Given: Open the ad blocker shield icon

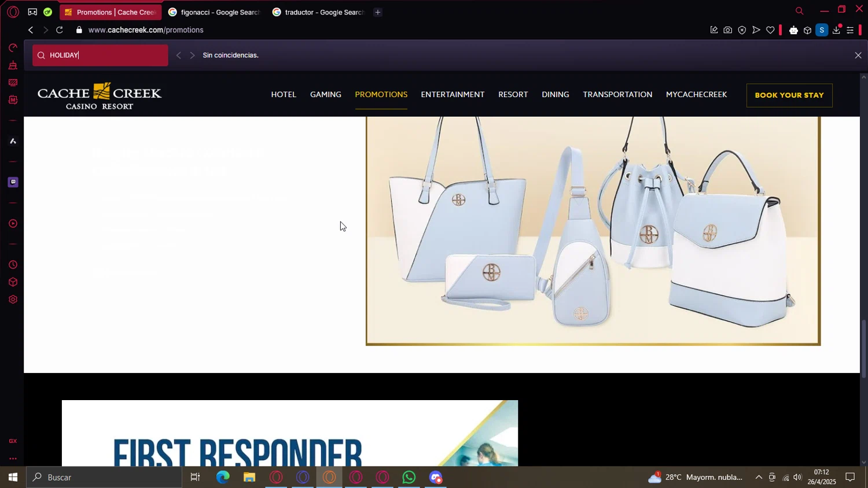Looking at the screenshot, I should coord(742,30).
